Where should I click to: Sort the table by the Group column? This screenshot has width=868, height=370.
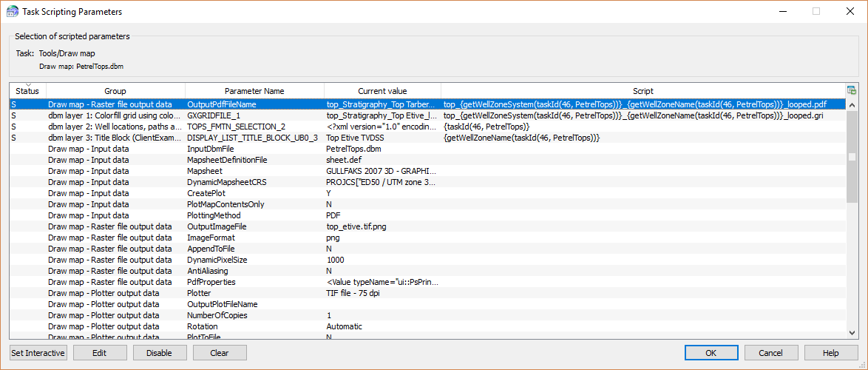tap(115, 91)
